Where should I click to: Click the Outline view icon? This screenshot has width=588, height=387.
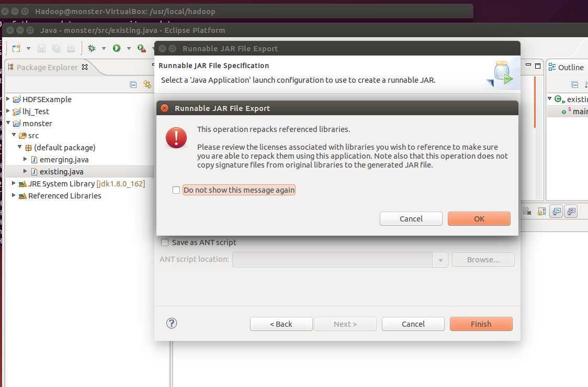click(x=552, y=67)
